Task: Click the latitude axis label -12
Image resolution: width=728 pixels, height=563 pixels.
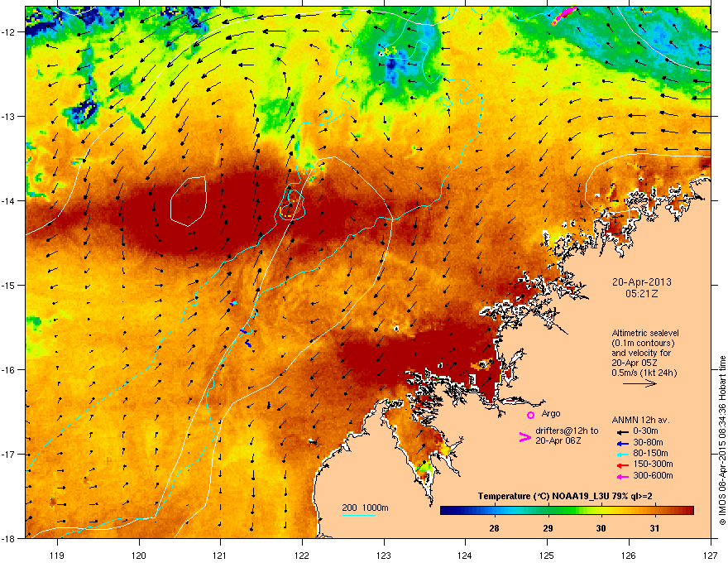Action: pos(10,31)
